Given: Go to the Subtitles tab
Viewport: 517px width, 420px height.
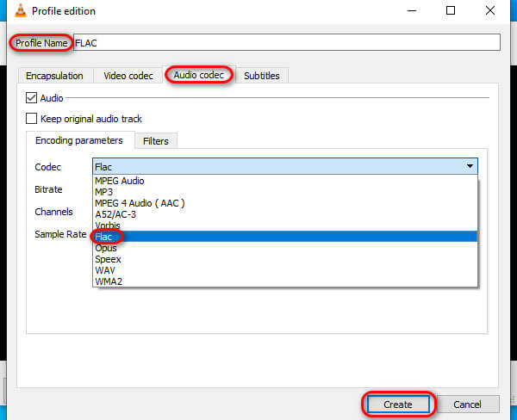Looking at the screenshot, I should 262,76.
